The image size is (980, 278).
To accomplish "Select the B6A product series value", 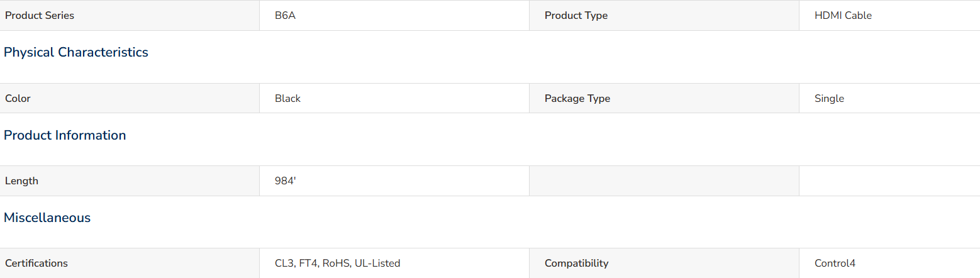I will pos(285,16).
